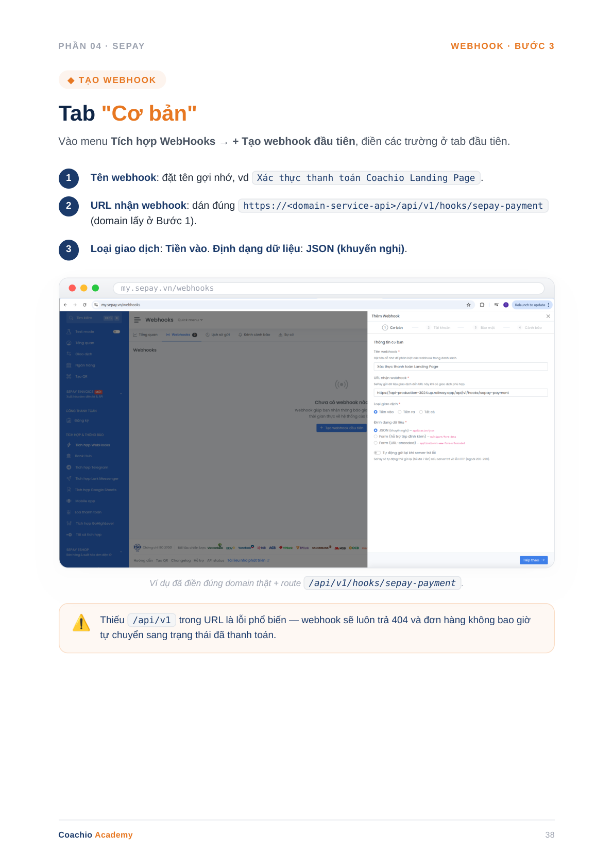Open Tài liệu nhà phát triển link
613x868 pixels.
tap(248, 561)
